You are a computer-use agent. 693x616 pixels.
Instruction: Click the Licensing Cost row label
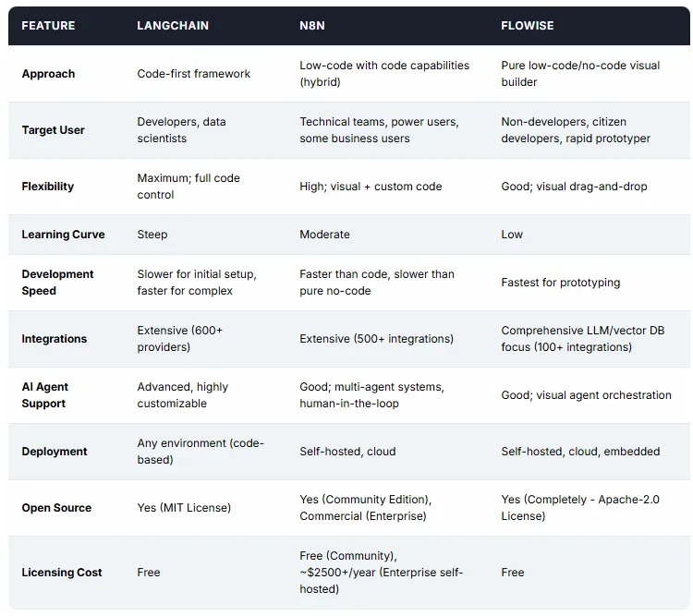point(62,573)
